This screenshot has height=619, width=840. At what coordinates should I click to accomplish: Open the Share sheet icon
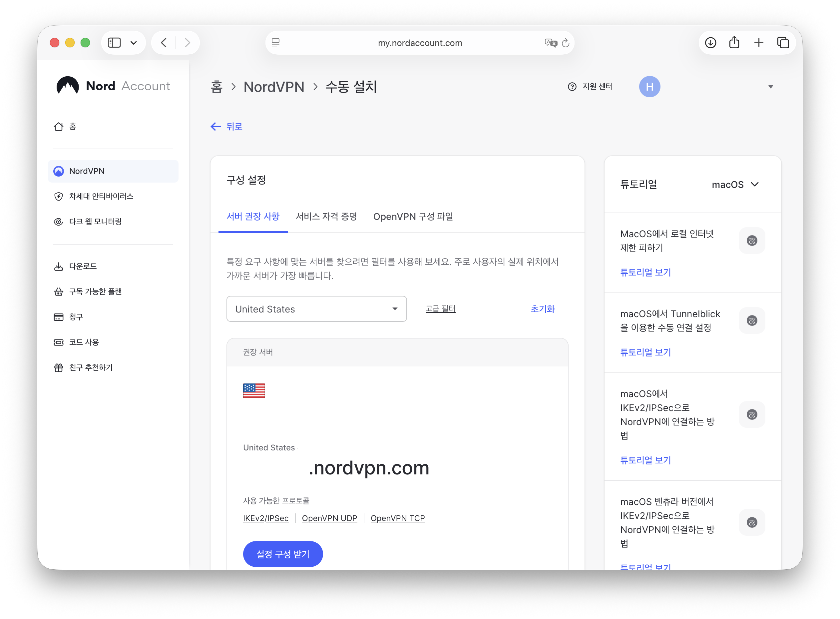coord(734,42)
